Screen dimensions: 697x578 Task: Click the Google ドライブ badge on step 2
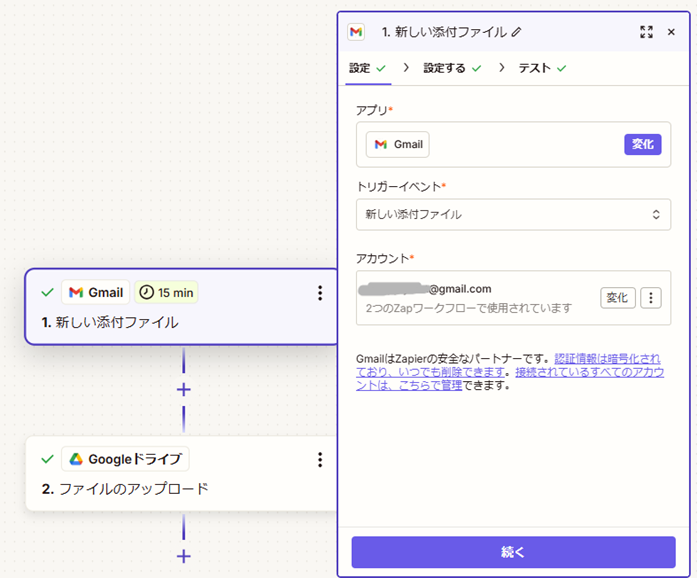[125, 459]
